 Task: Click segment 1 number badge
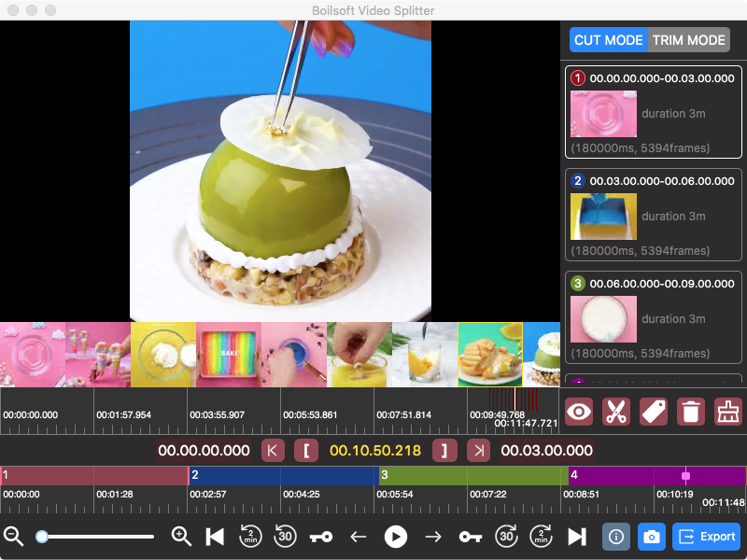578,78
